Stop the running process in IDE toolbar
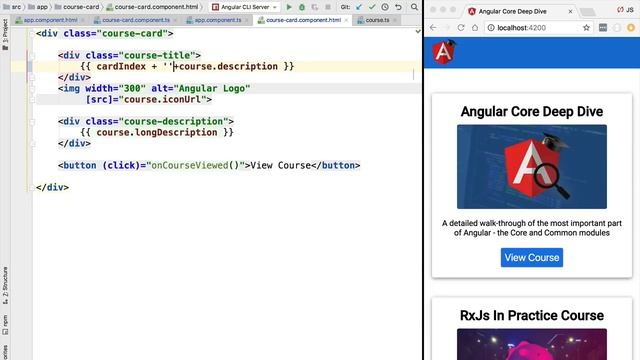The width and height of the screenshot is (640, 360). [x=328, y=7]
